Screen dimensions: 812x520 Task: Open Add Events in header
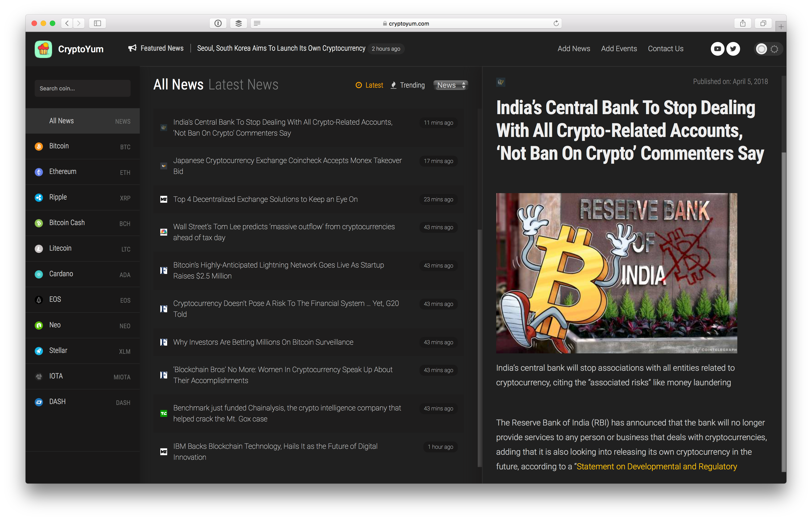619,49
